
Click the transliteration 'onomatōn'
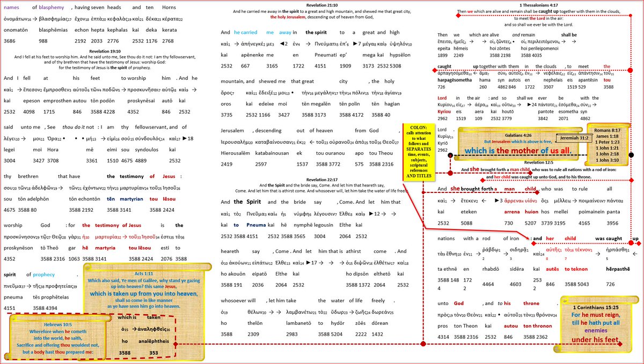pyautogui.click(x=17, y=31)
